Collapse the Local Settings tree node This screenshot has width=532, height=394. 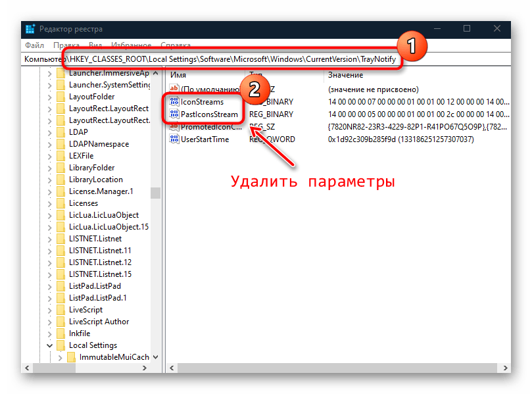(49, 345)
